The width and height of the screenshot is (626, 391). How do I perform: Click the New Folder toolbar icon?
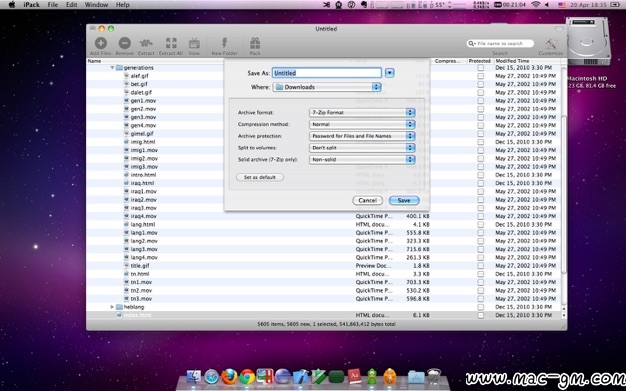coord(224,43)
